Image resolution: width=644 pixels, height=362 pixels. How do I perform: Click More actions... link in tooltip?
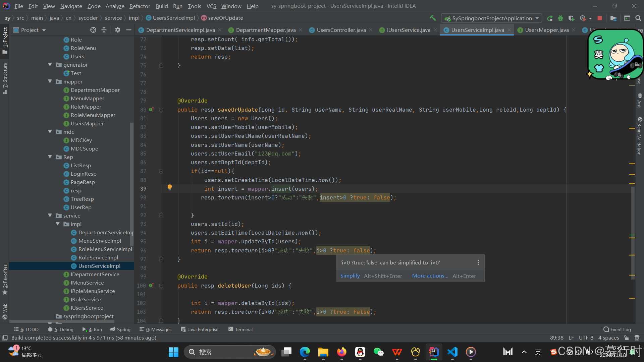click(430, 276)
